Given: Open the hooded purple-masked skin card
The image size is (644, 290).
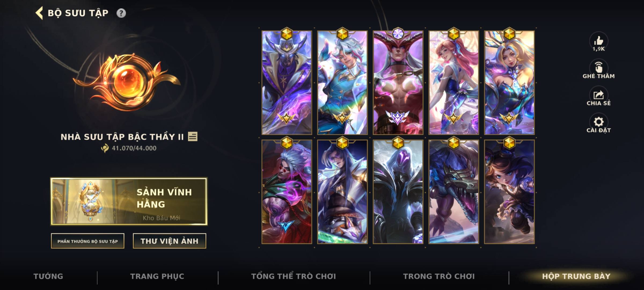Looking at the screenshot, I should [x=398, y=192].
